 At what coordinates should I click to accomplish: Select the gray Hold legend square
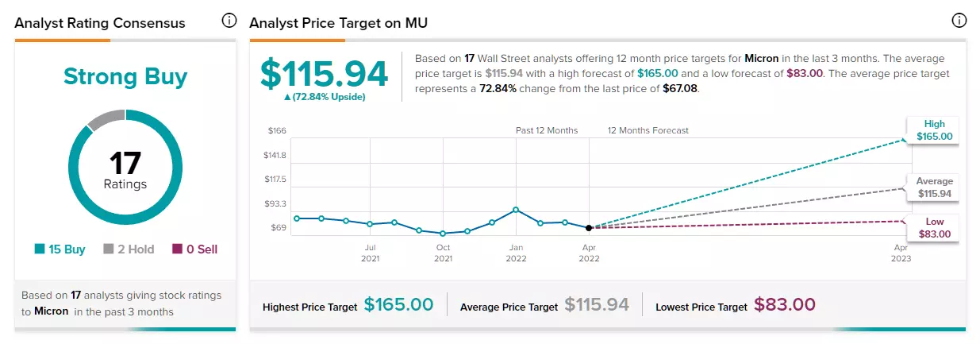click(x=109, y=249)
